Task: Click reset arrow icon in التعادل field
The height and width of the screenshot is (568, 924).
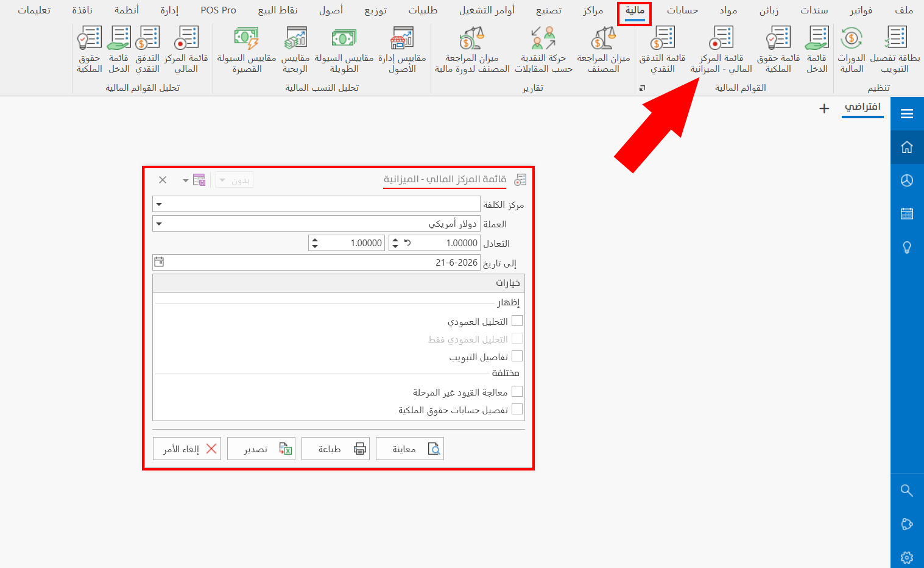Action: coord(407,243)
